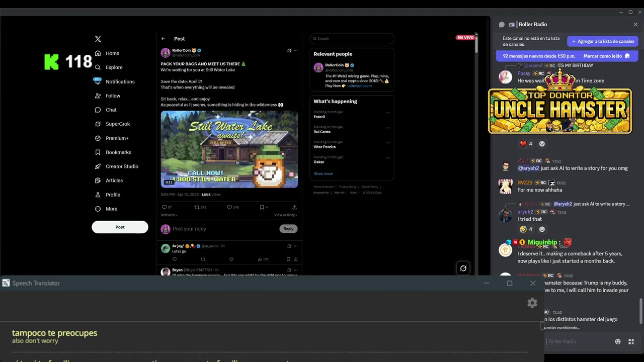Click the X Search box
Image resolution: width=644 pixels, height=362 pixels.
click(x=352, y=39)
